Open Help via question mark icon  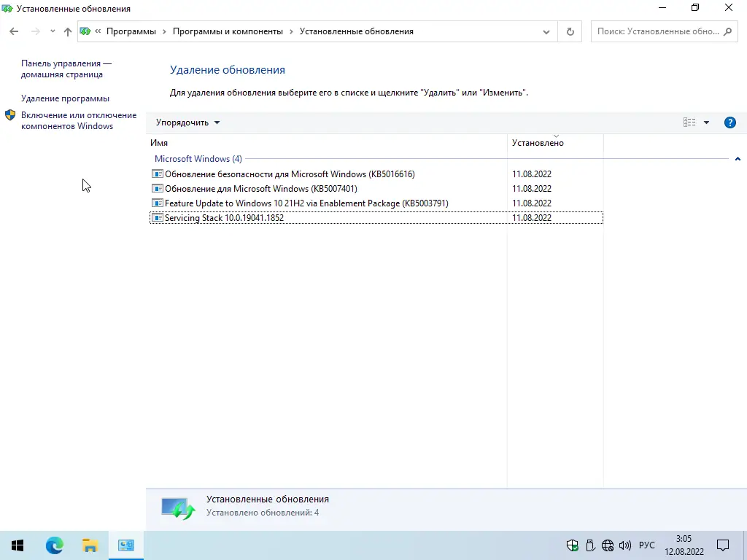(729, 122)
